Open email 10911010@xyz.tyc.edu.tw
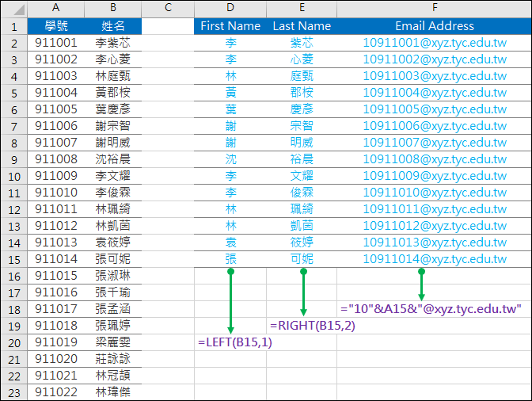 point(435,193)
